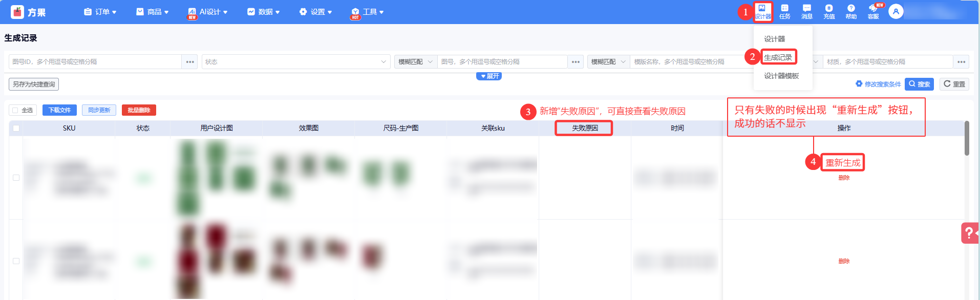This screenshot has width=980, height=300.
Task: Click the ellipsis button after 图号 field
Action: (576, 62)
